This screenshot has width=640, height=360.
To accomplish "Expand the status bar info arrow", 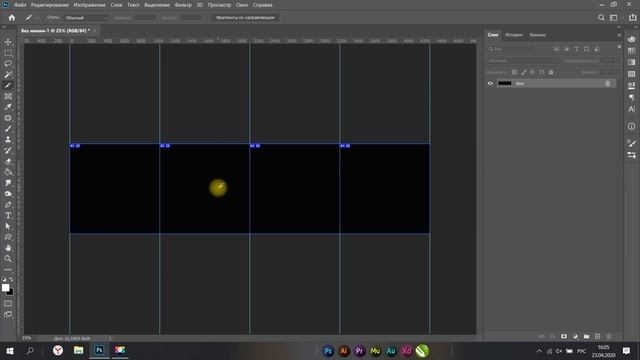I will (x=110, y=338).
